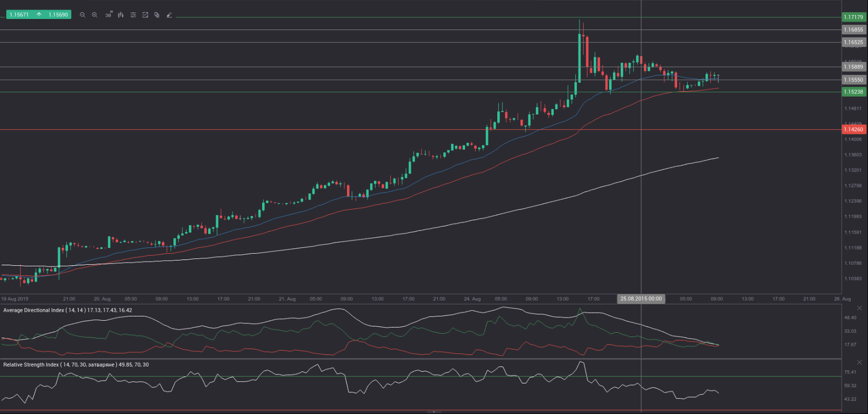Click the 1.16855 grey price level tag
The image size is (868, 414).
coord(853,30)
